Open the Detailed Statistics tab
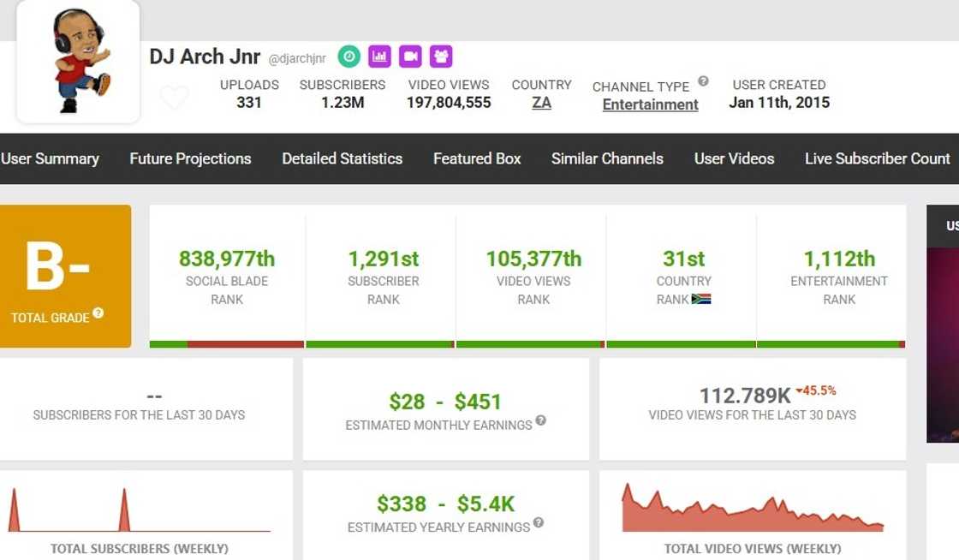The height and width of the screenshot is (560, 959). click(342, 158)
